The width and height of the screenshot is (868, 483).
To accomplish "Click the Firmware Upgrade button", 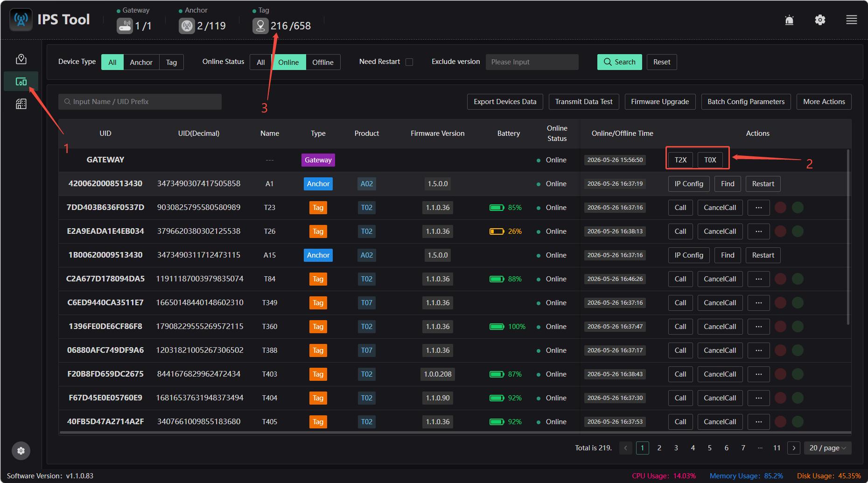I will coord(660,102).
